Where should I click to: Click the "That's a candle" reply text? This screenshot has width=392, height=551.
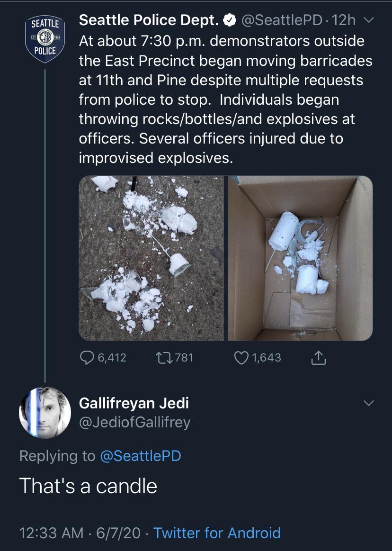88,486
